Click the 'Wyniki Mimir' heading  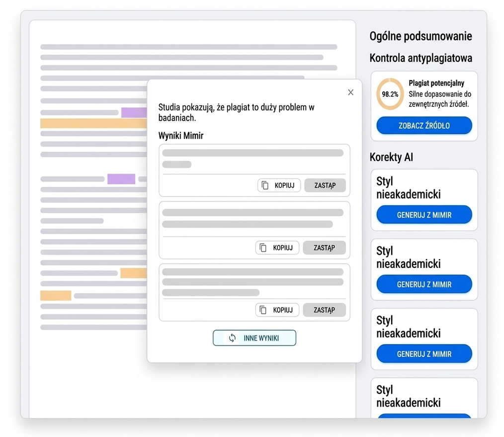180,135
